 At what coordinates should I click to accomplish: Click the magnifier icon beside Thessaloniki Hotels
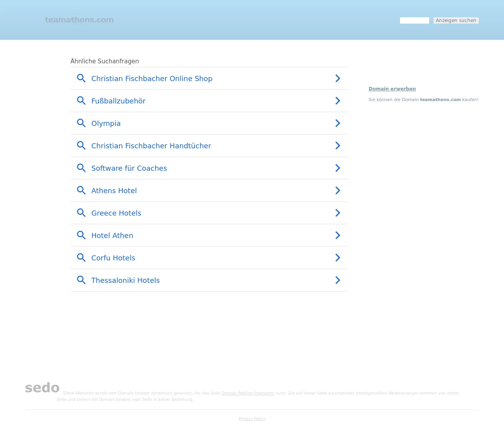click(81, 280)
